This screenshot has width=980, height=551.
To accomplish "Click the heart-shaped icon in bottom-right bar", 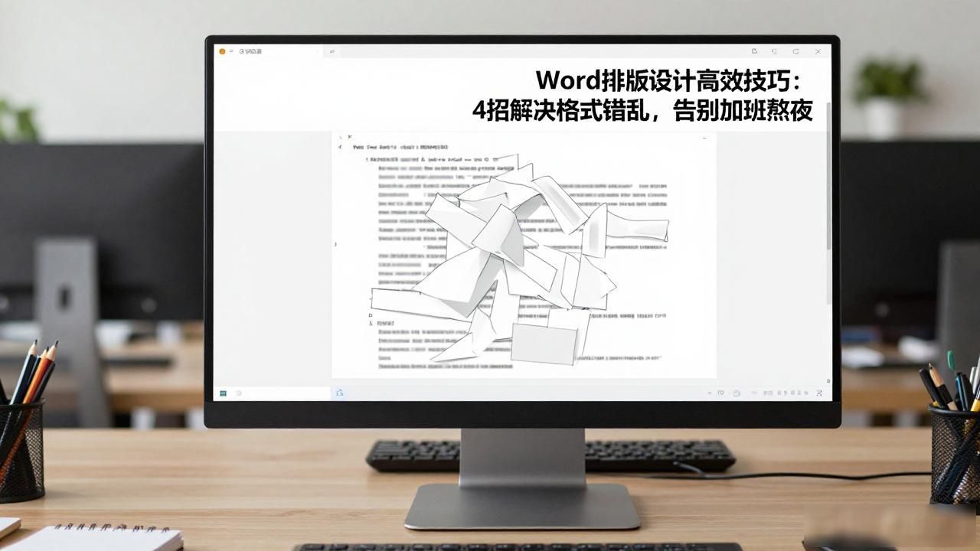I will [720, 393].
